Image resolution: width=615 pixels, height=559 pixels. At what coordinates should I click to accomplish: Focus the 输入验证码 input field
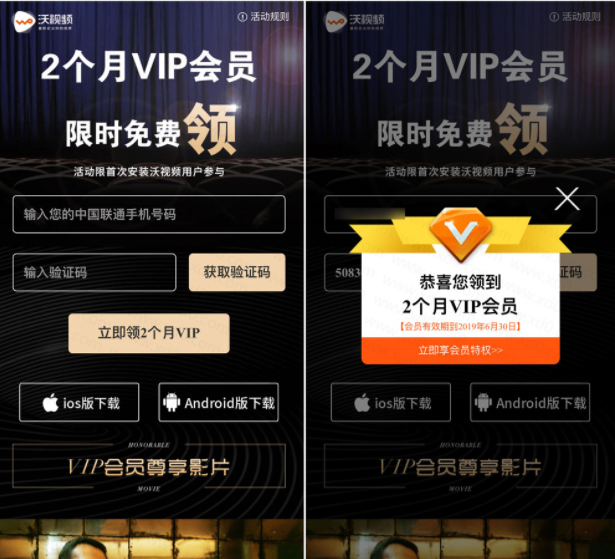(x=95, y=272)
